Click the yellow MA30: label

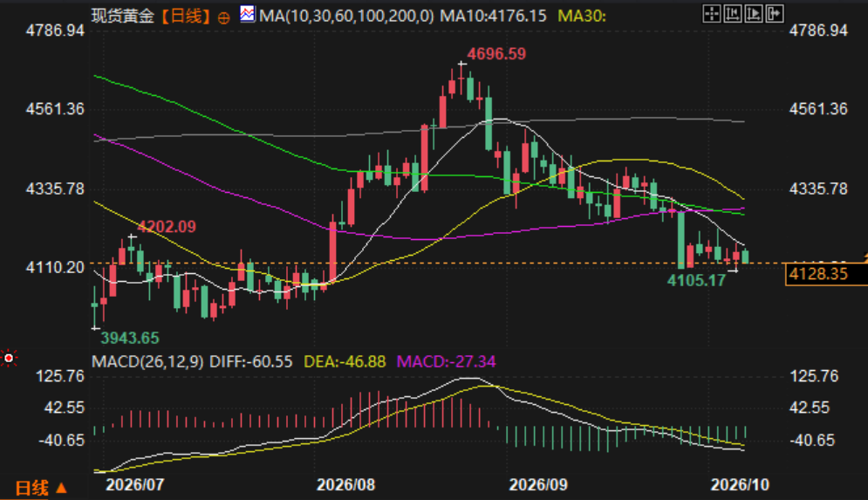click(x=582, y=16)
